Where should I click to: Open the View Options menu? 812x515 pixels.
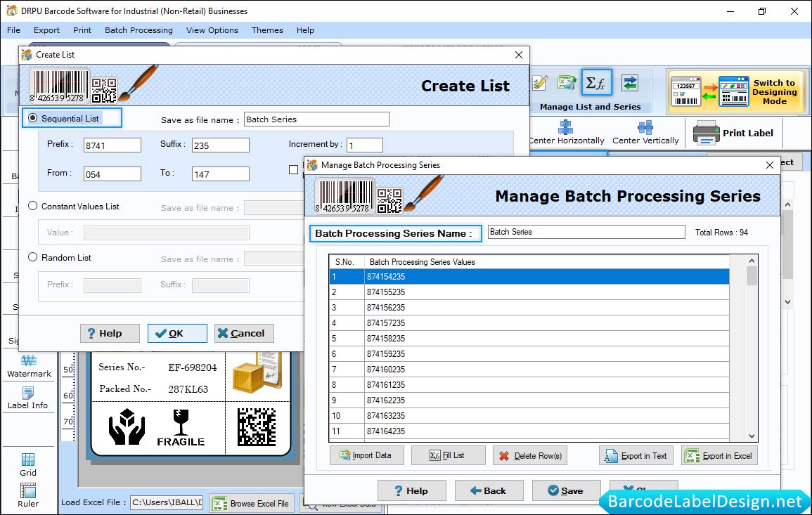coord(212,30)
